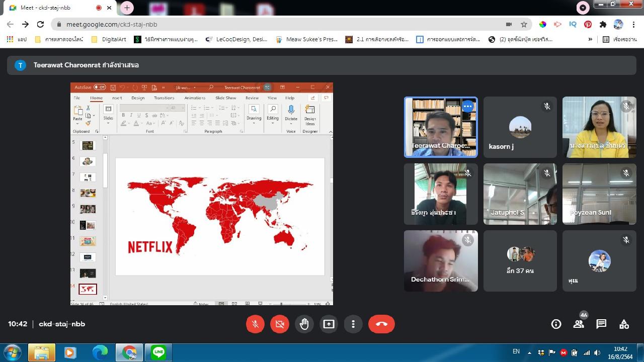This screenshot has height=362, width=644.
Task: Click the 'อีก 37 คน' more participants tile
Action: point(520,261)
